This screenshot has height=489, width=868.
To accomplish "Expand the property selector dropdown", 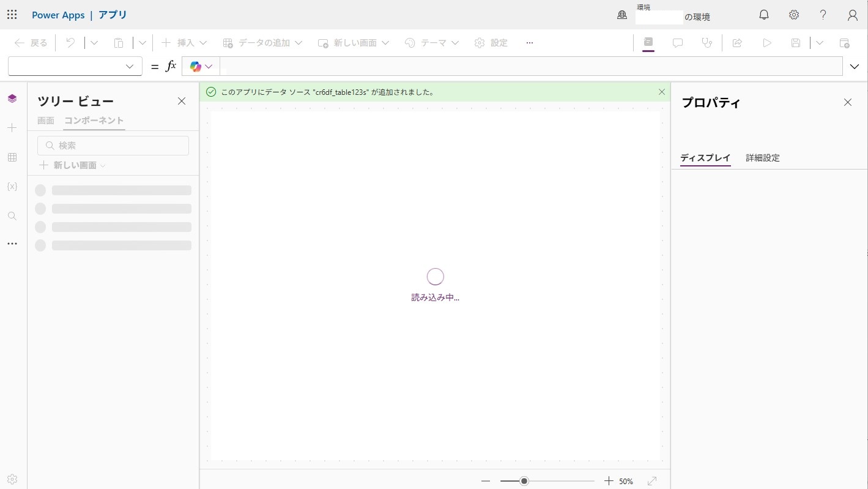I will point(75,67).
